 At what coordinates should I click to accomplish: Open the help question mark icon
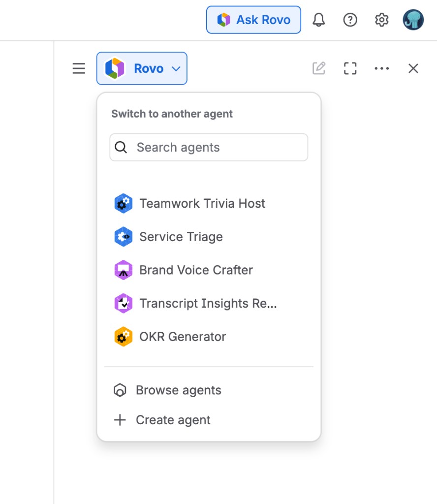coord(350,20)
